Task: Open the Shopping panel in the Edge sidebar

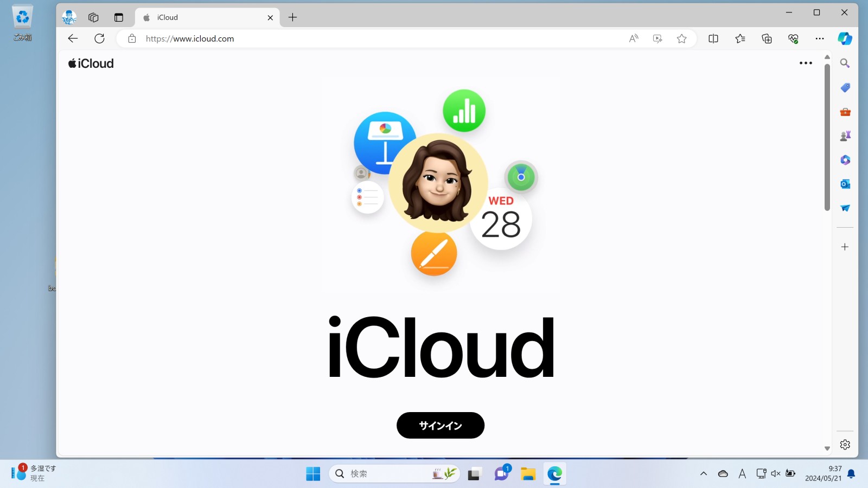Action: 845,87
